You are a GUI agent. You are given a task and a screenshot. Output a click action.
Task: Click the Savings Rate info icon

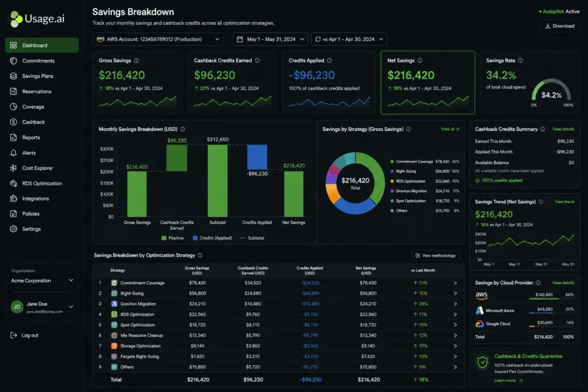pyautogui.click(x=520, y=60)
